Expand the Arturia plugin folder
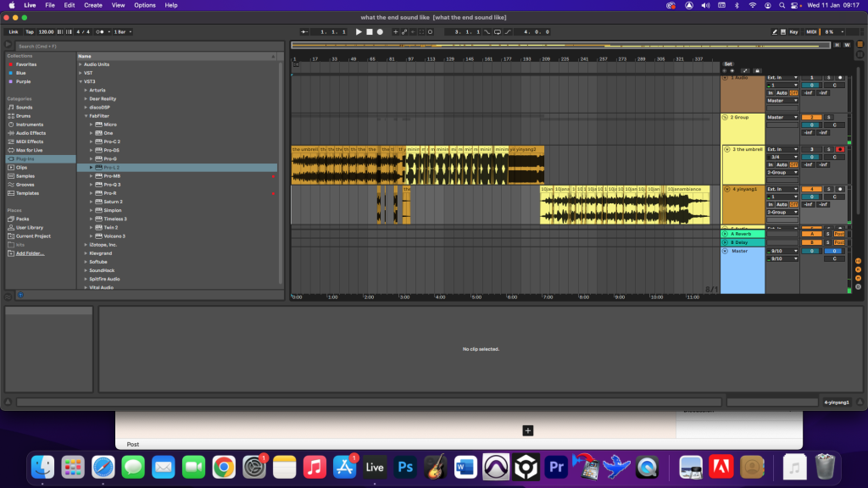Viewport: 868px width, 488px height. pyautogui.click(x=86, y=90)
